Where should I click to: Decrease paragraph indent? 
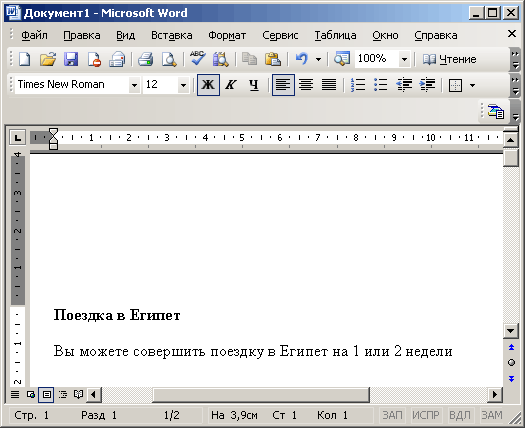pos(404,85)
